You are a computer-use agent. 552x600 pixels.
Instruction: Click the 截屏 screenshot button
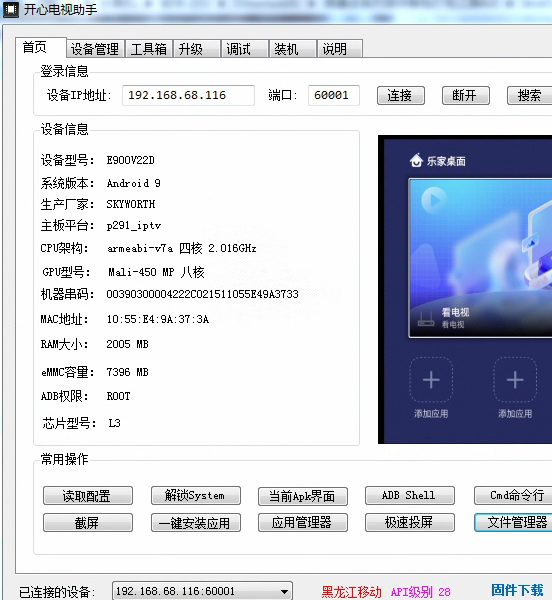click(88, 523)
